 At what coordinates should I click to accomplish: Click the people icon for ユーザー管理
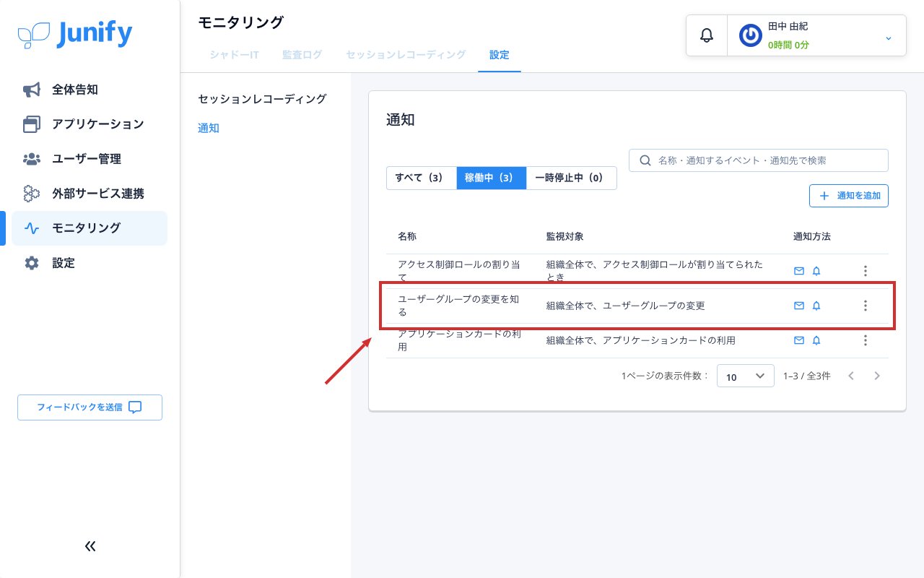[x=32, y=159]
